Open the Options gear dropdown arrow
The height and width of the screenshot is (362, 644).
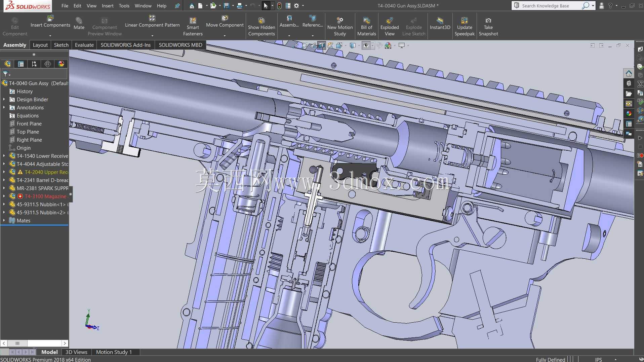303,6
